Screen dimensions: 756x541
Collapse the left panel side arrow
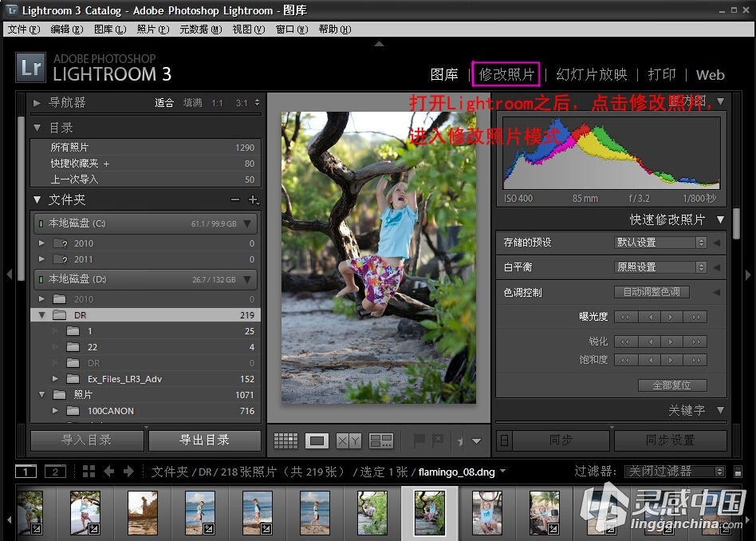coord(9,274)
